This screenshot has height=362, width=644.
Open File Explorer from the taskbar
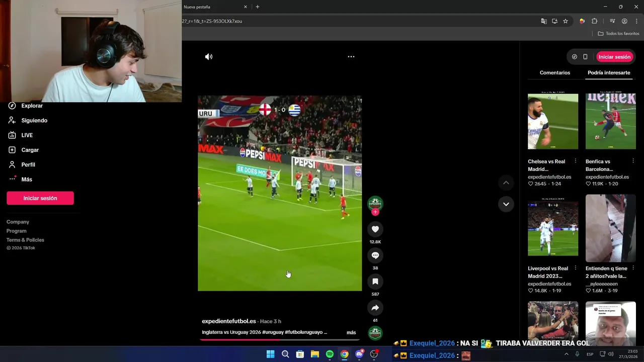[315, 354]
